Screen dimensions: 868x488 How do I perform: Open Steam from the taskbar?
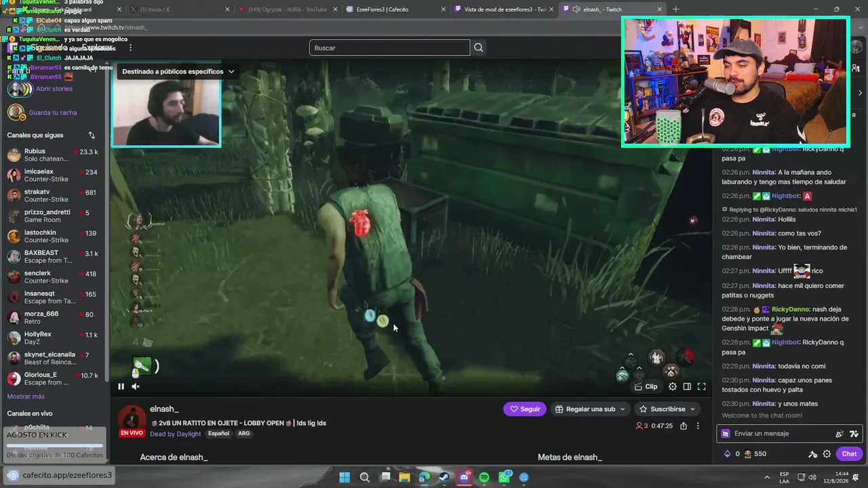pyautogui.click(x=444, y=477)
